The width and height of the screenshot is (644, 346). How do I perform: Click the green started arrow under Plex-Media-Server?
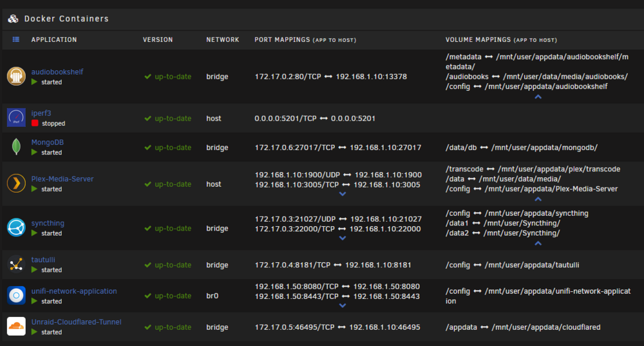(x=34, y=189)
